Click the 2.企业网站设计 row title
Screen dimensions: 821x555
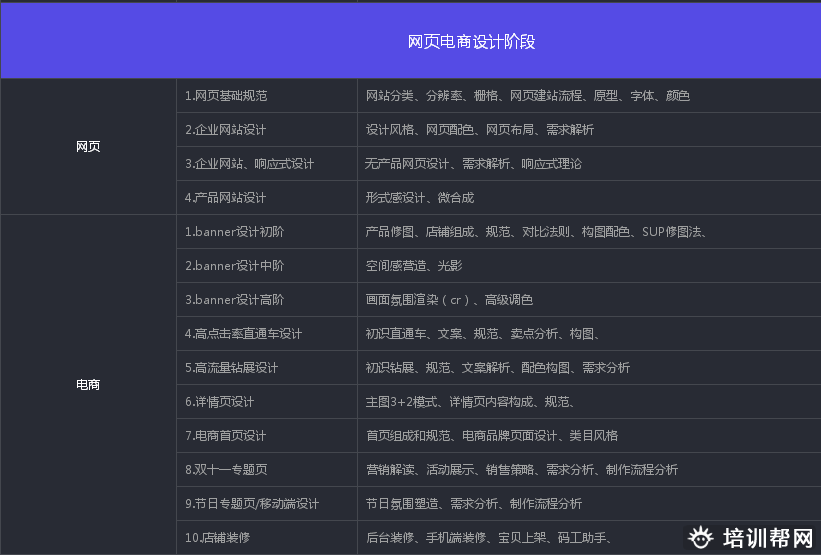(225, 130)
